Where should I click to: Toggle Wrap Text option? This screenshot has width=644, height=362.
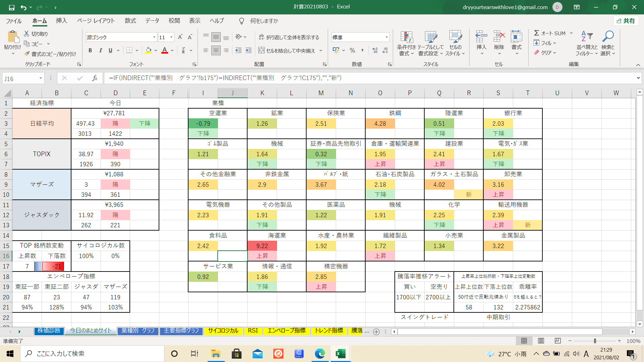[x=289, y=37]
